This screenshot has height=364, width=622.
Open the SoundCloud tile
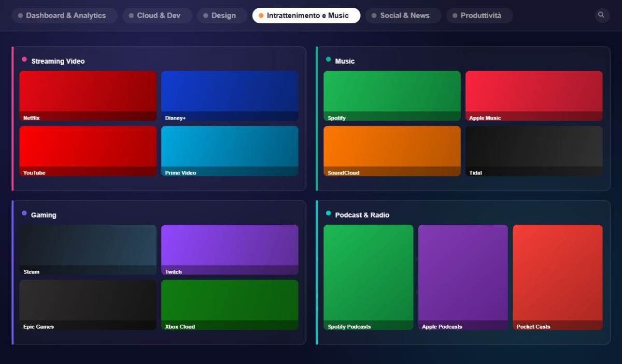tap(392, 151)
